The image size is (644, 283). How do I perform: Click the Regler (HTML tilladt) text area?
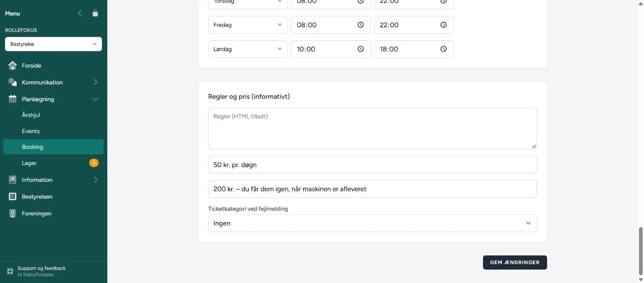[372, 129]
